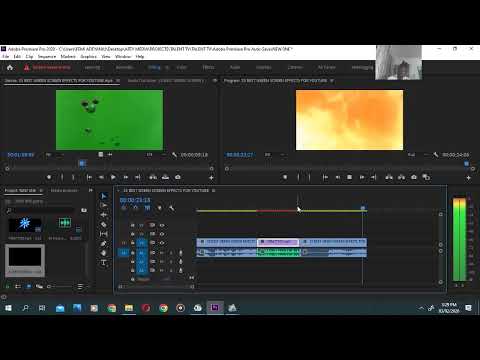Click Lift button in Program monitor
This screenshot has width=480, height=360.
coord(389,177)
